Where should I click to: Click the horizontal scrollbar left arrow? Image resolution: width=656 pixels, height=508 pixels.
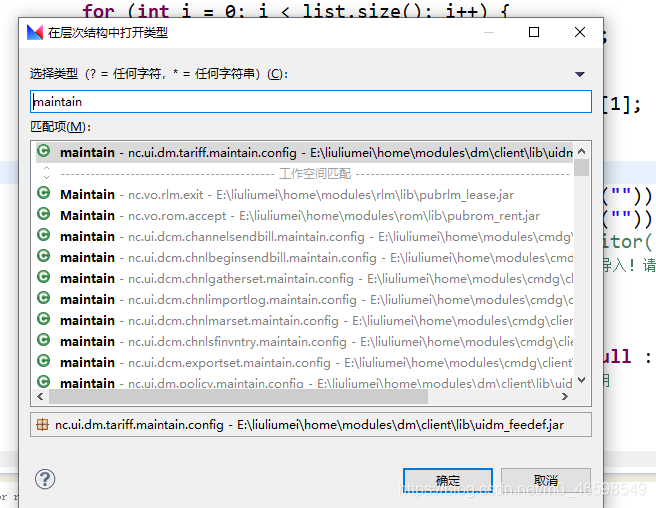pyautogui.click(x=40, y=396)
